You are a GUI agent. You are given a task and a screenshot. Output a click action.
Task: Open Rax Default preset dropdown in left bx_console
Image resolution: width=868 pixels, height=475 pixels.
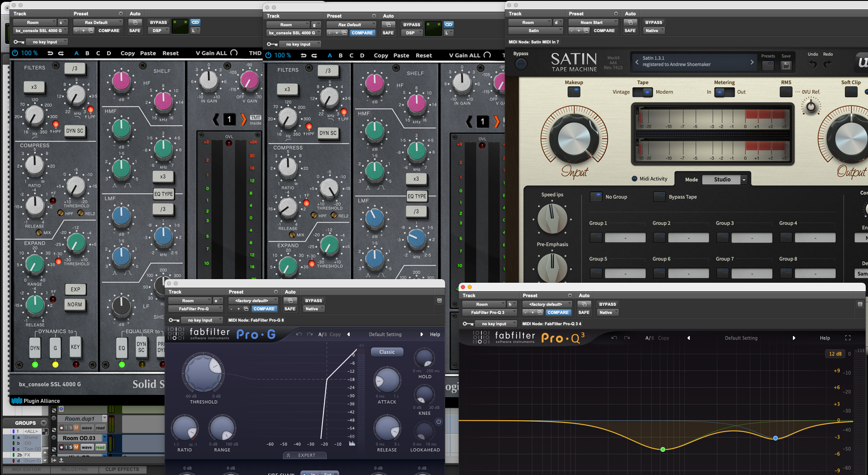pos(97,22)
